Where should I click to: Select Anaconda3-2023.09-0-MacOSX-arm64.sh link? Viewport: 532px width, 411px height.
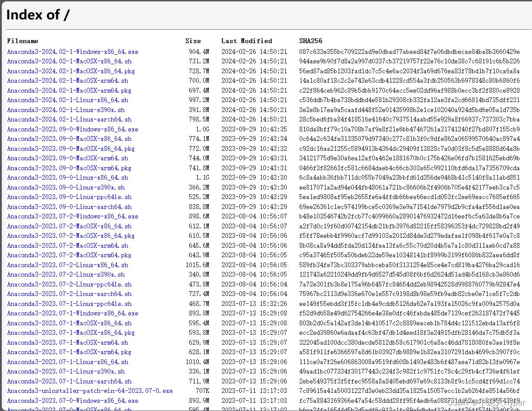(x=67, y=158)
